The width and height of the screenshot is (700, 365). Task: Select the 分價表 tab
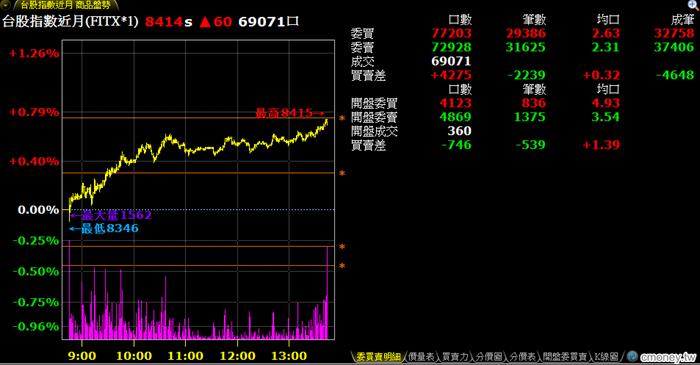[522, 357]
